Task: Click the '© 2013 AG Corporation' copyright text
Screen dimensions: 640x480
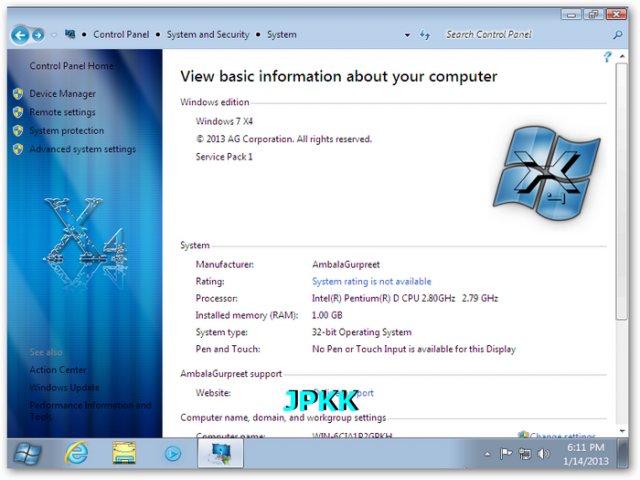Action: tap(284, 139)
